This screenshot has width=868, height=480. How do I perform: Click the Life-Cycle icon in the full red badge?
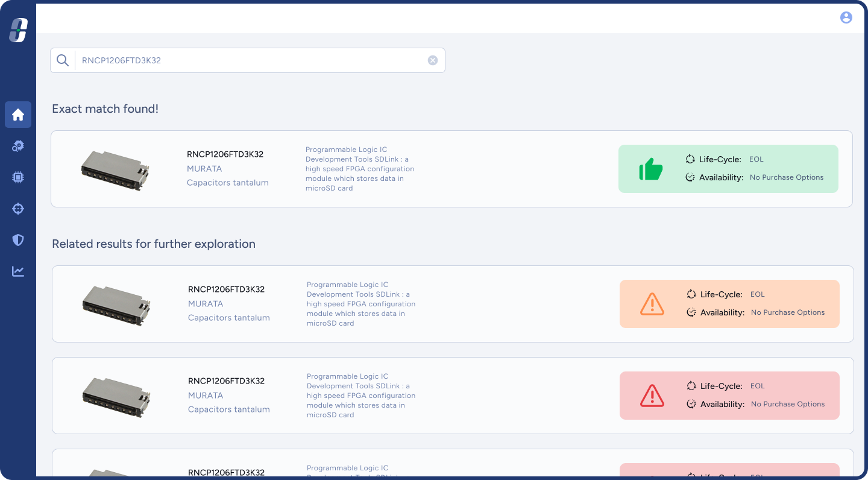(x=691, y=386)
